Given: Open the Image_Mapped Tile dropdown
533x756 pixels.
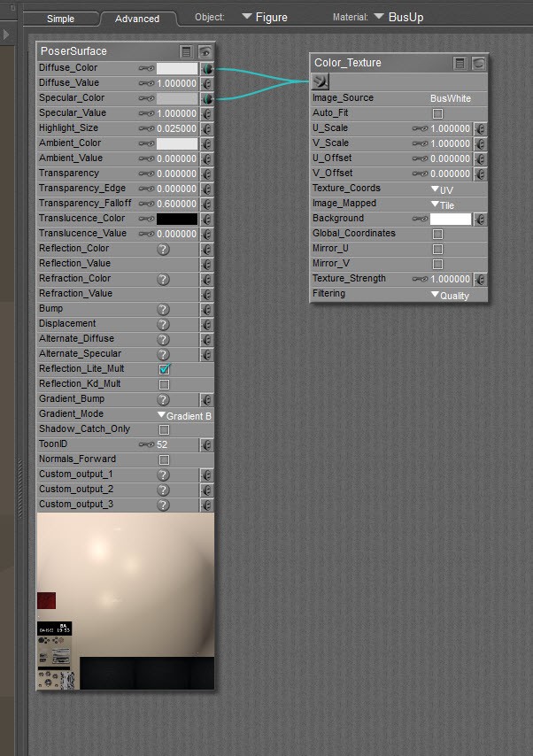Looking at the screenshot, I should tap(443, 204).
